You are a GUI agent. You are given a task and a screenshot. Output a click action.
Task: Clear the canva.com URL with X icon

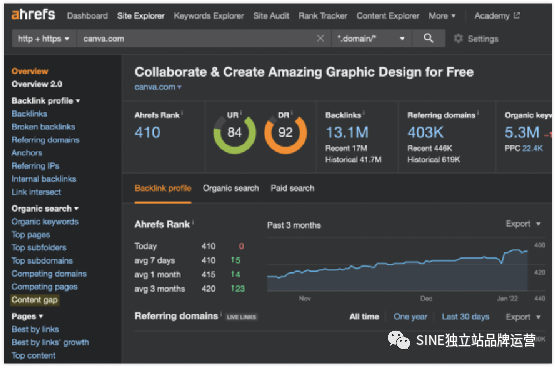(320, 38)
